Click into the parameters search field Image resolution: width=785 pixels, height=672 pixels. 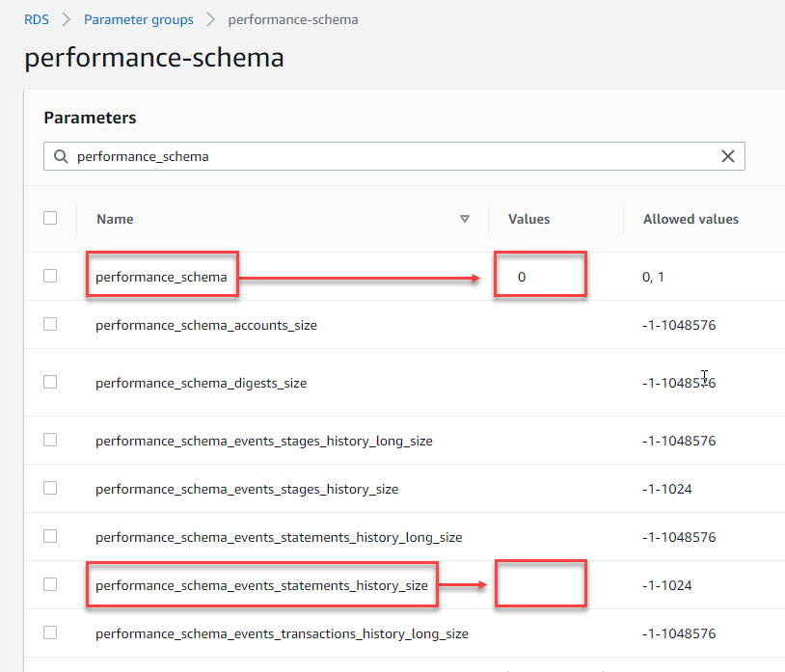tap(386, 156)
